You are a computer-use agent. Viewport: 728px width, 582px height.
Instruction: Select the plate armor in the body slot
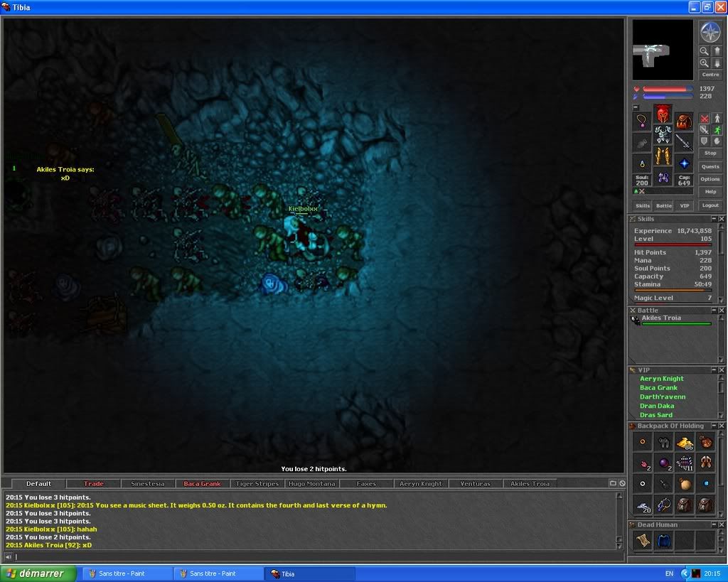coord(663,134)
